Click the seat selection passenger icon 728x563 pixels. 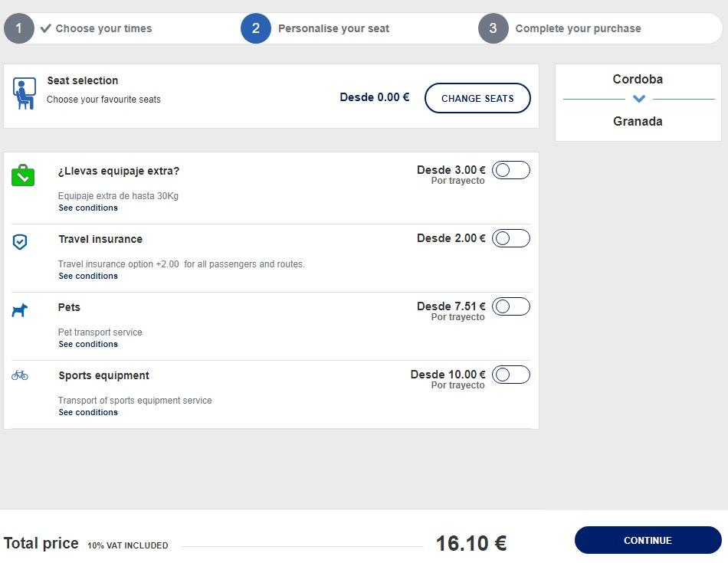pos(25,93)
